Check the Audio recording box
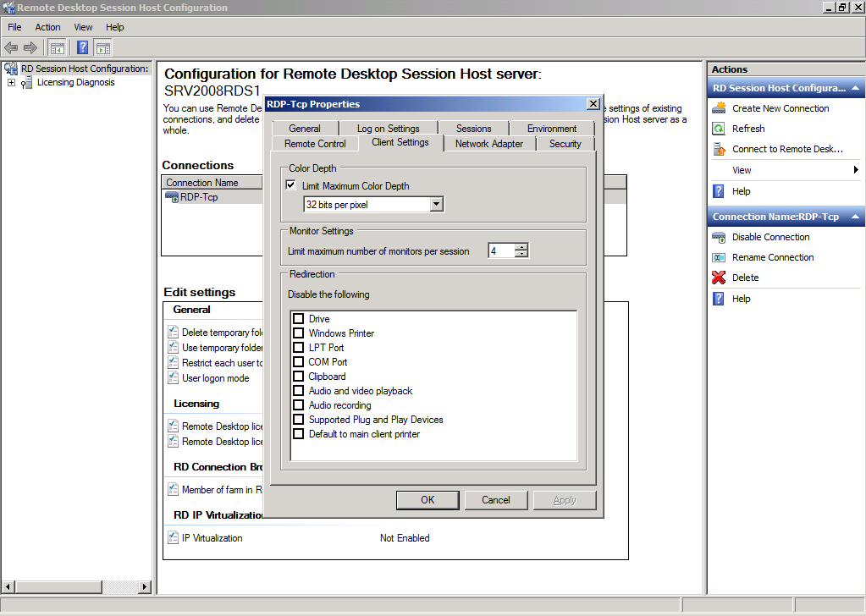The height and width of the screenshot is (616, 866). click(299, 404)
